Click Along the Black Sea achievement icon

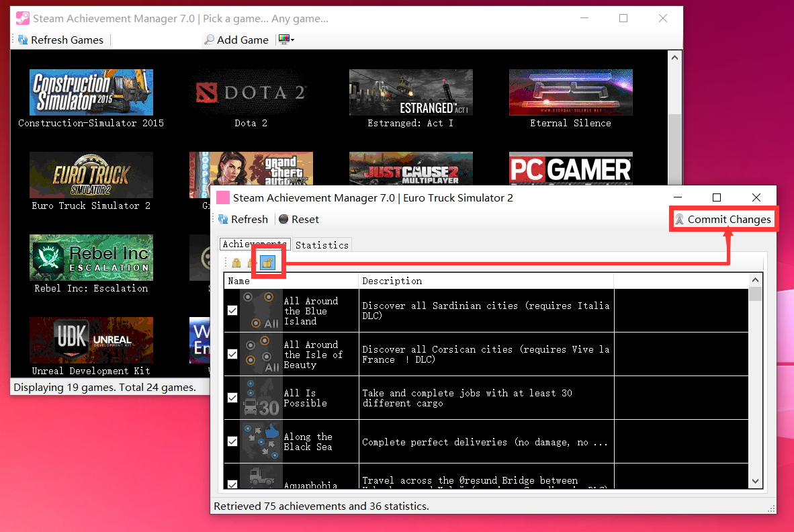261,441
